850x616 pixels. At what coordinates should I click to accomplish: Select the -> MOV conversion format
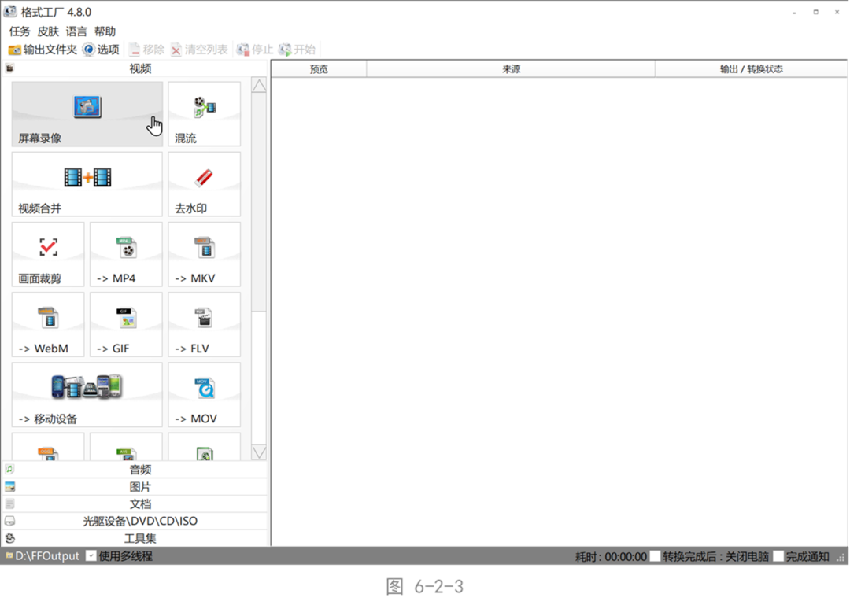point(204,394)
